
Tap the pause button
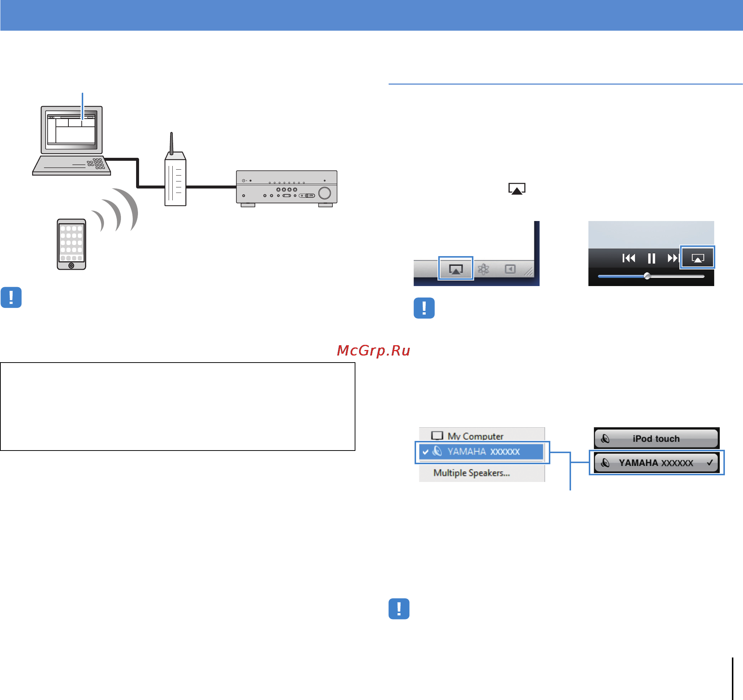pos(651,258)
